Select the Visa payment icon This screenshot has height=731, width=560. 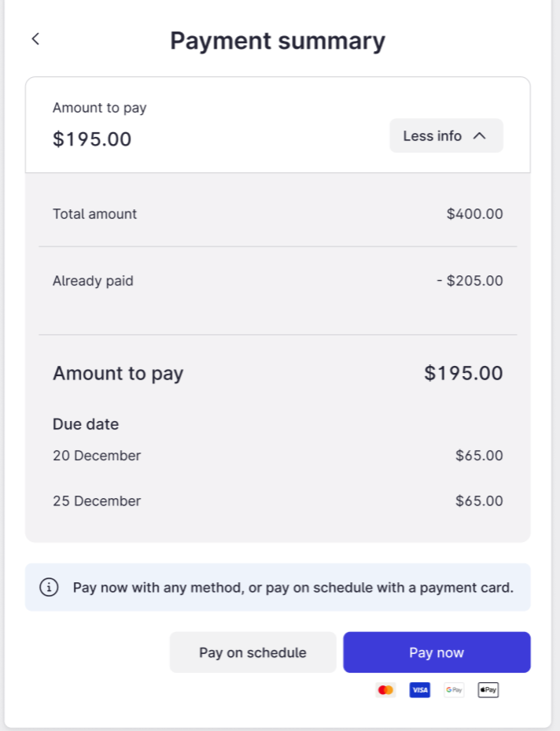(419, 690)
